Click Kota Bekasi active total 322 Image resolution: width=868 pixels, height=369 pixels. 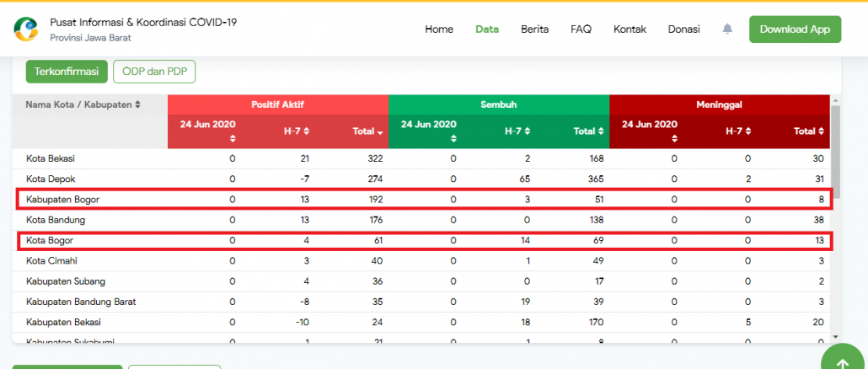click(x=376, y=158)
